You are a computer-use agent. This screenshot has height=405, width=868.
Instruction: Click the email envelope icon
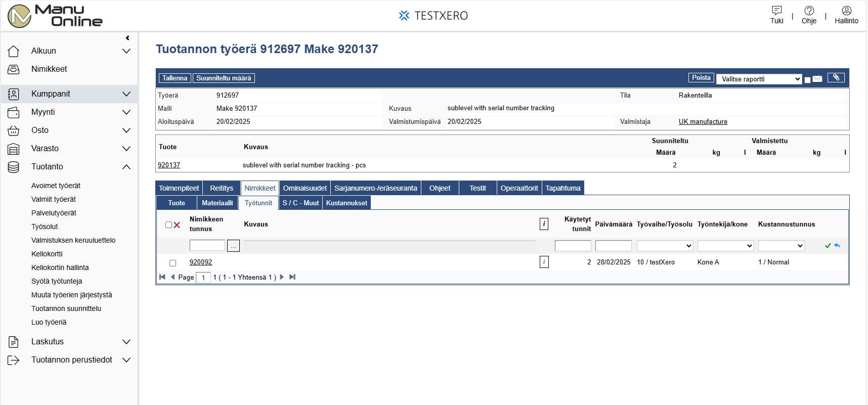pyautogui.click(x=817, y=79)
